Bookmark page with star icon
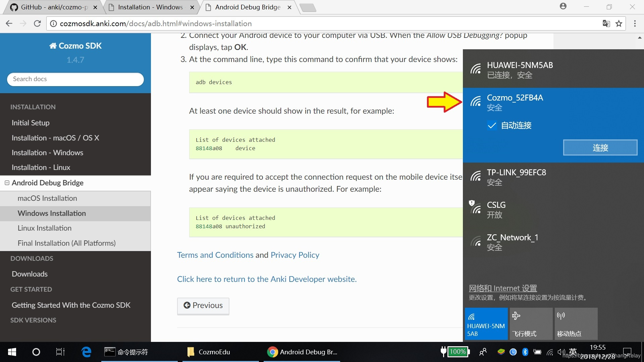The width and height of the screenshot is (644, 362). (x=619, y=23)
